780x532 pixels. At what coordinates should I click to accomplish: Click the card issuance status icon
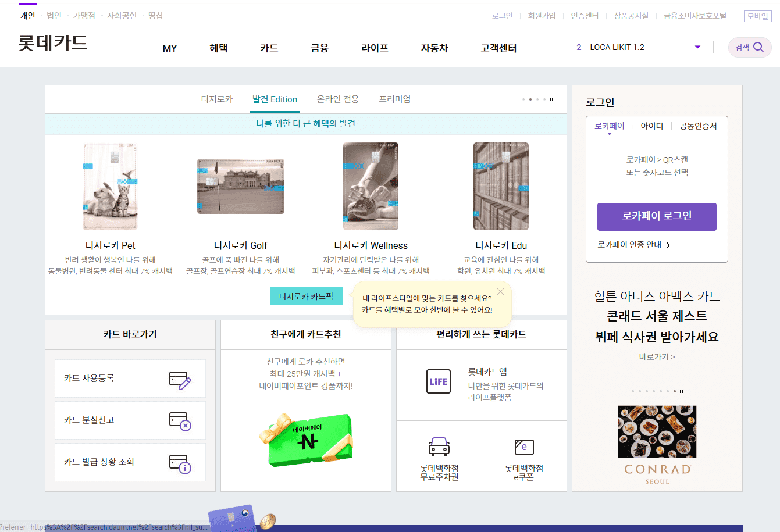tap(180, 464)
